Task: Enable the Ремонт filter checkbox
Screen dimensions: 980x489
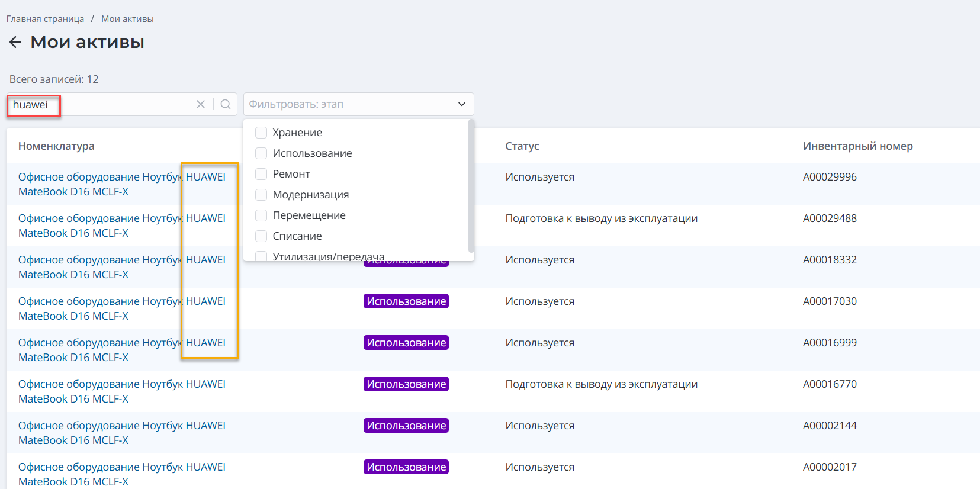Action: [x=261, y=174]
